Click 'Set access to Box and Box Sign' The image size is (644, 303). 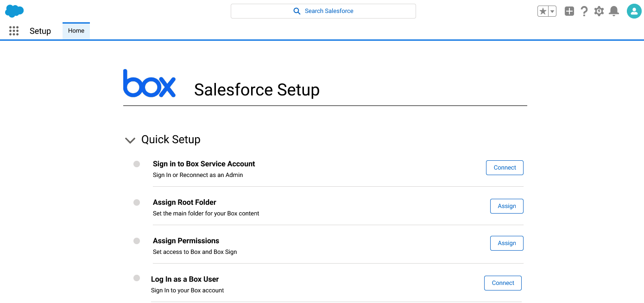click(x=195, y=252)
